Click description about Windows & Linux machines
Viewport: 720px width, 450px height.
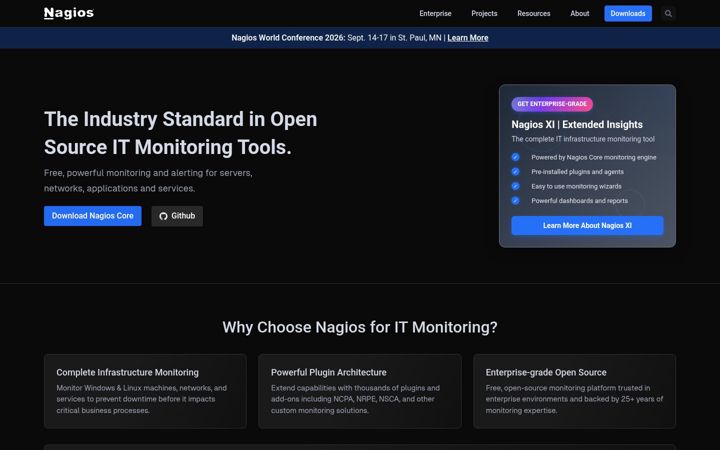[x=141, y=399]
